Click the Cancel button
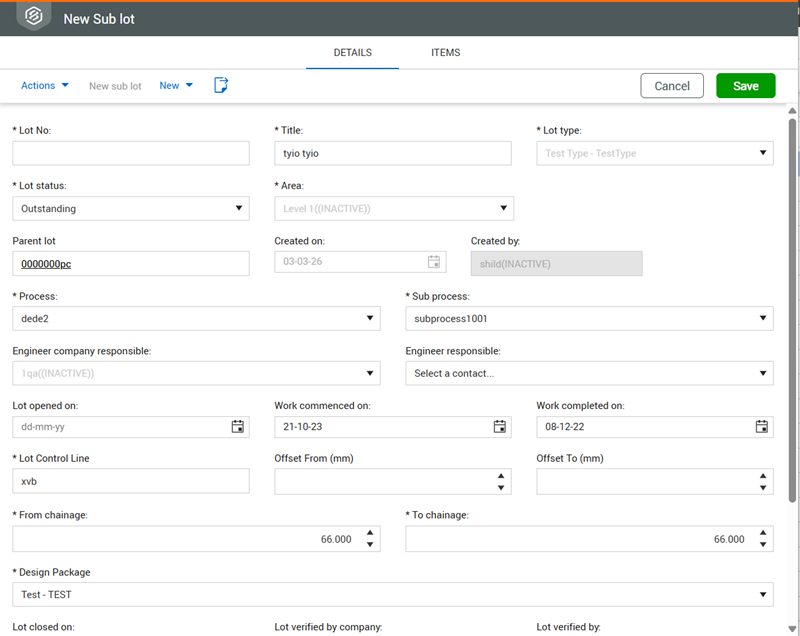 672,86
